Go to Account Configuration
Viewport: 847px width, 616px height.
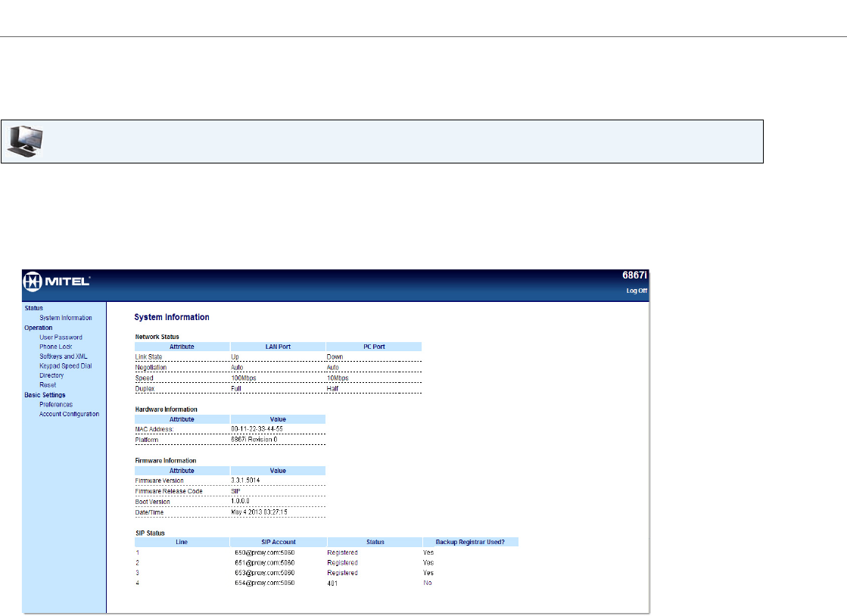click(69, 414)
